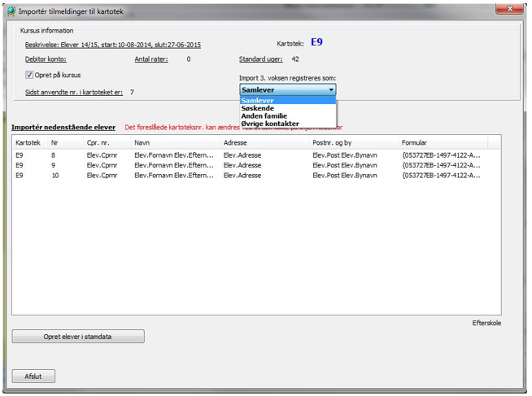Pick Anden familie in the dropdown list

(288, 116)
